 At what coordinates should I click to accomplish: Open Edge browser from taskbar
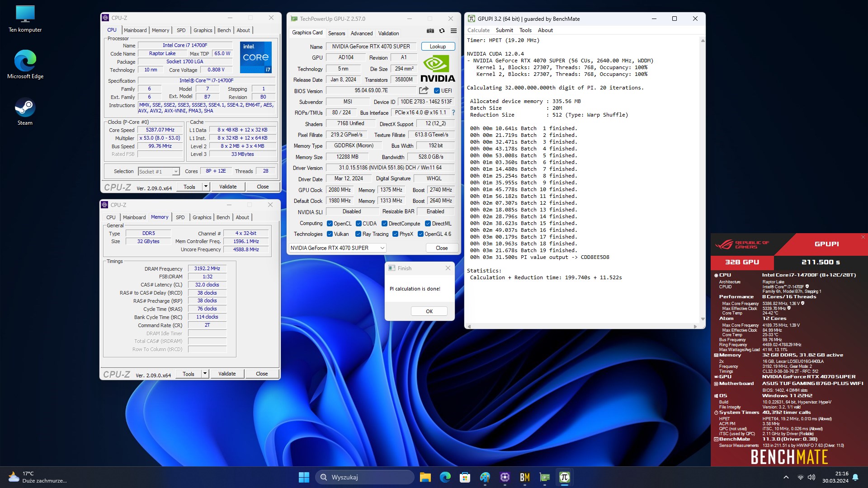coord(445,477)
